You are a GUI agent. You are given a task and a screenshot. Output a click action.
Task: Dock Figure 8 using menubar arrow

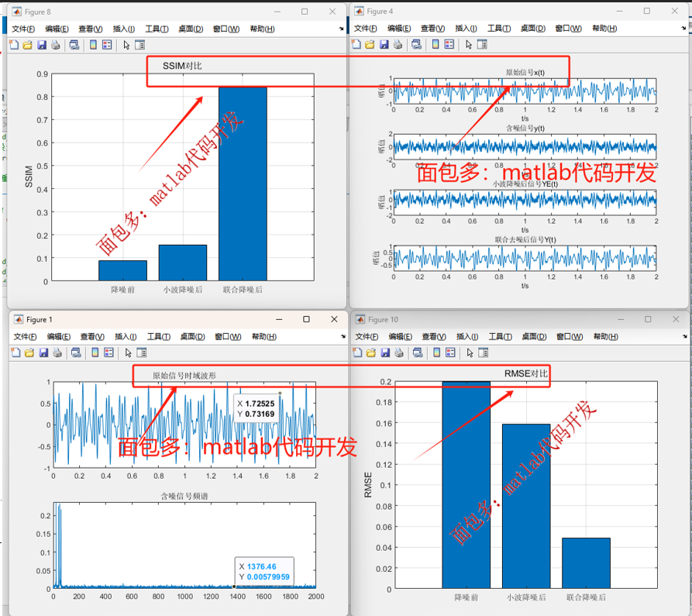coord(341,29)
